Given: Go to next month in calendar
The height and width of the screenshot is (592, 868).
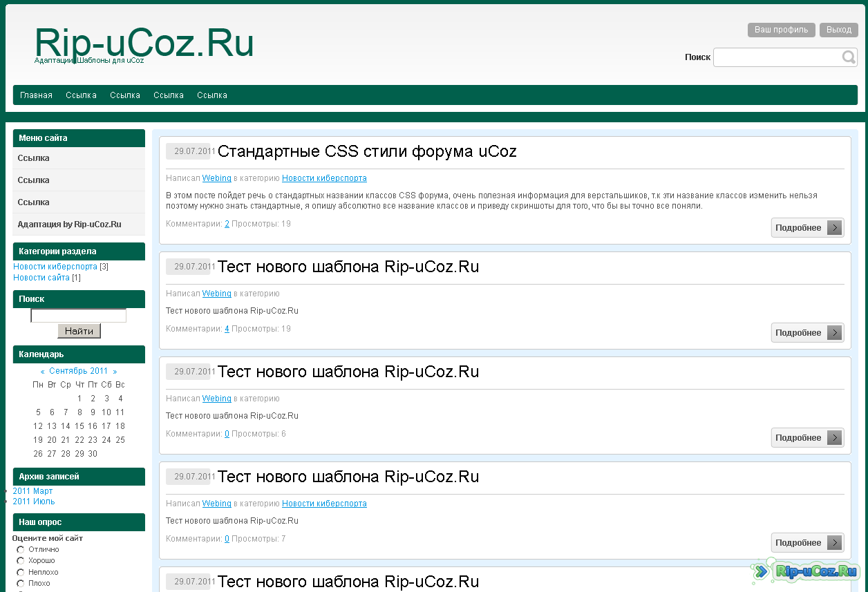Looking at the screenshot, I should pos(115,371).
